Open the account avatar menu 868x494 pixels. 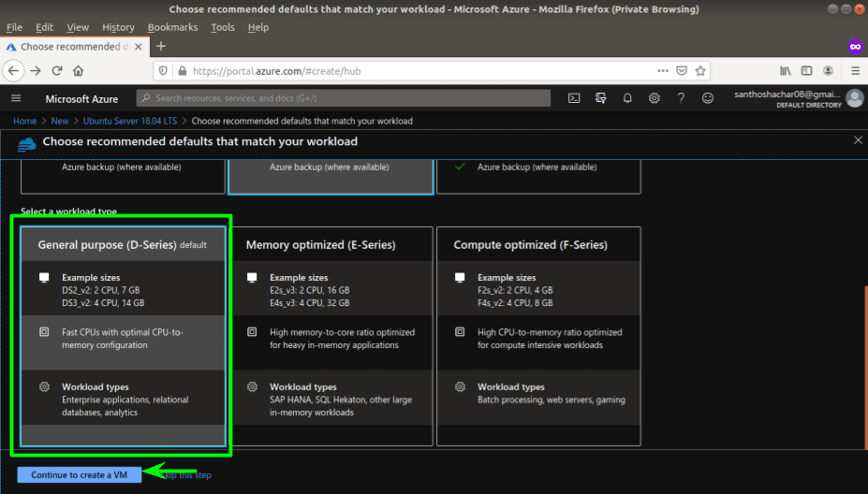[x=855, y=98]
